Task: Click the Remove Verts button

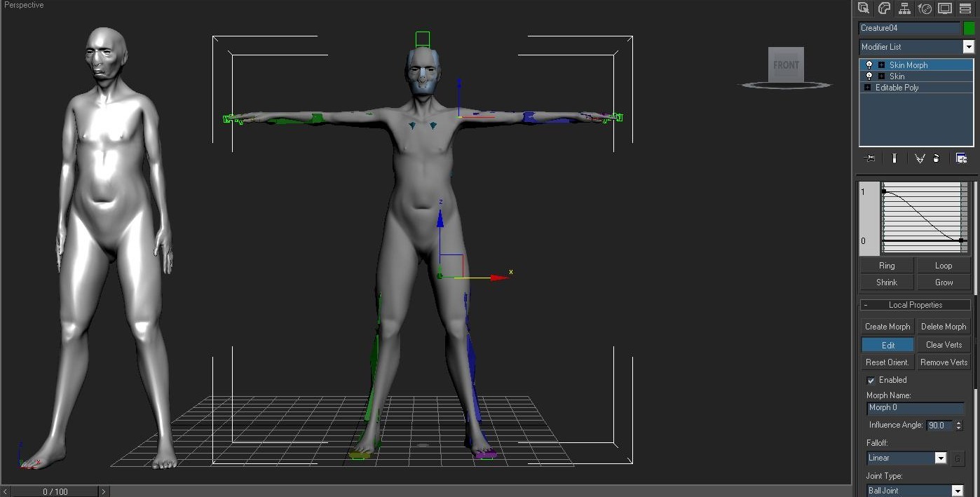Action: [944, 362]
